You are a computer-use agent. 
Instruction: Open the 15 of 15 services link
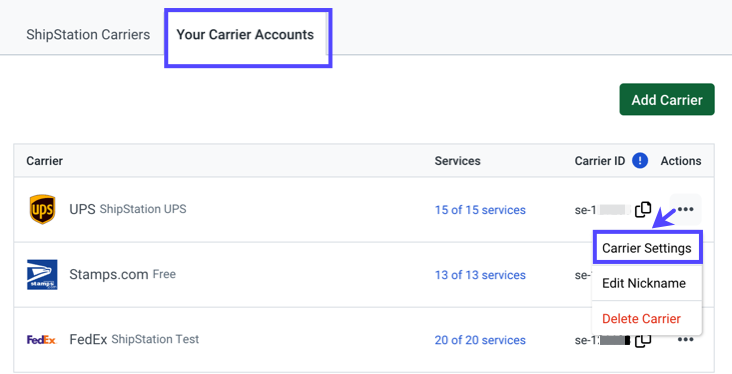point(480,210)
